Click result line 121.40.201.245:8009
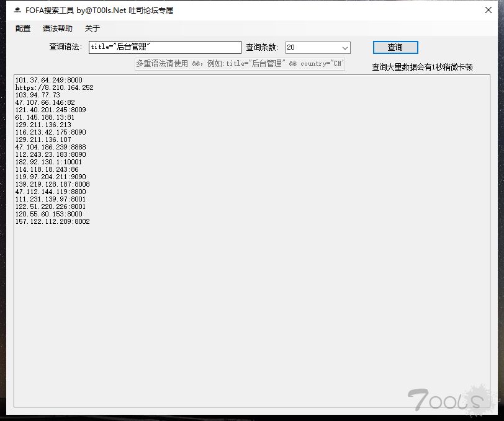 [x=50, y=110]
